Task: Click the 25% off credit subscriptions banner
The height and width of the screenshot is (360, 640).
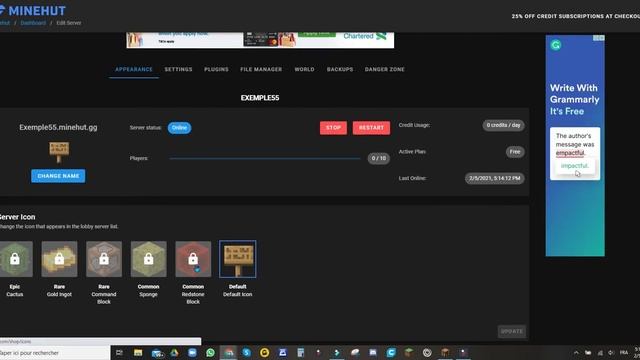Action: (576, 16)
